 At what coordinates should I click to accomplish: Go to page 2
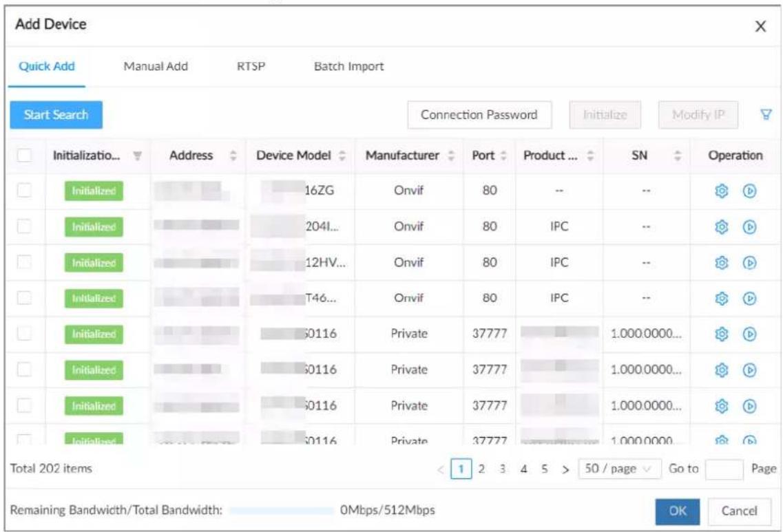[481, 469]
